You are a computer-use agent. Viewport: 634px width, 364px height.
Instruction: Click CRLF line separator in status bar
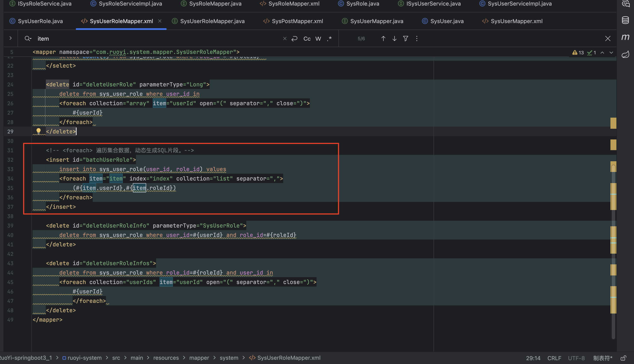point(554,358)
